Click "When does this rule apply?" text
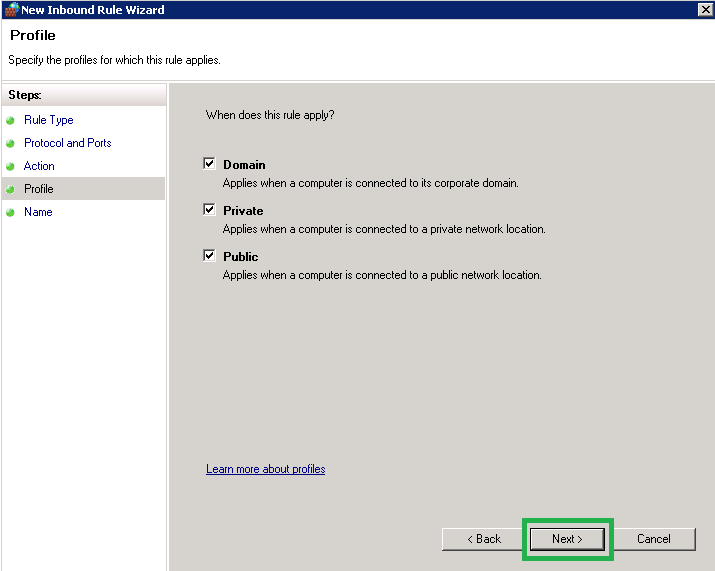This screenshot has height=571, width=715. coord(270,115)
